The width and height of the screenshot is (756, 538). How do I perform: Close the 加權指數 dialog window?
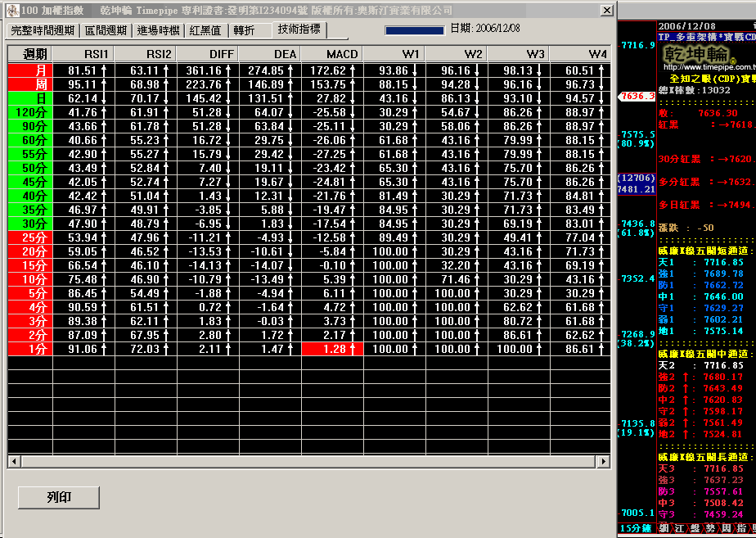point(605,11)
